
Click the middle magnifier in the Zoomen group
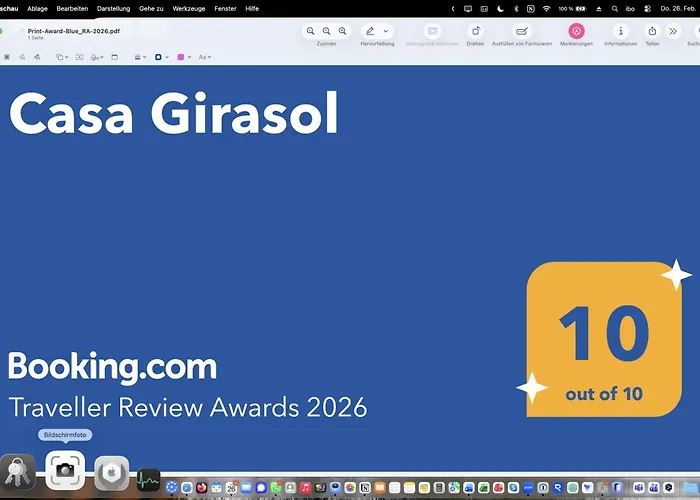pos(326,31)
